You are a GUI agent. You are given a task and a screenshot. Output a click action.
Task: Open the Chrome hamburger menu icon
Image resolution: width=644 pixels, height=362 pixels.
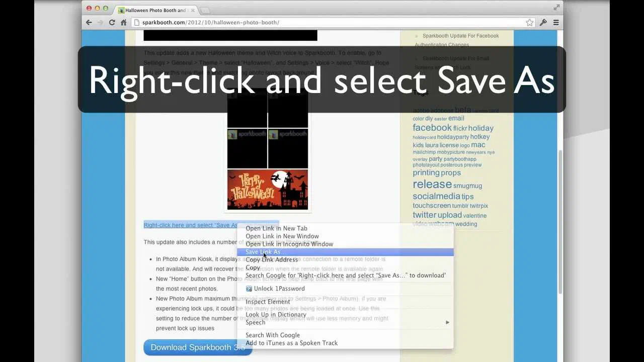tap(556, 23)
